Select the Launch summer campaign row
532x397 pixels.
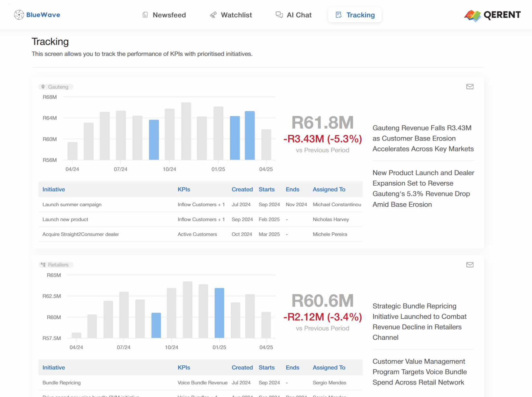click(x=72, y=205)
